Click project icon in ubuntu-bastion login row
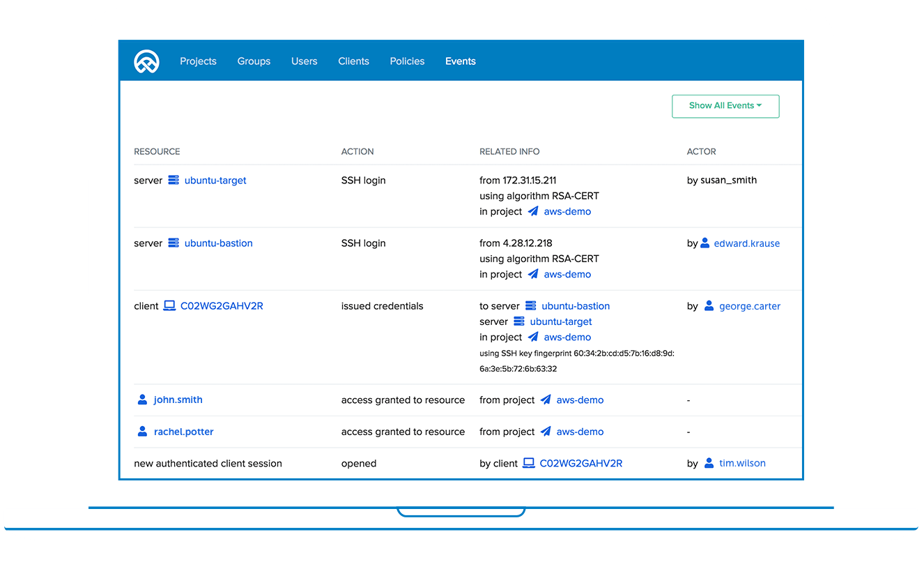 [x=533, y=274]
